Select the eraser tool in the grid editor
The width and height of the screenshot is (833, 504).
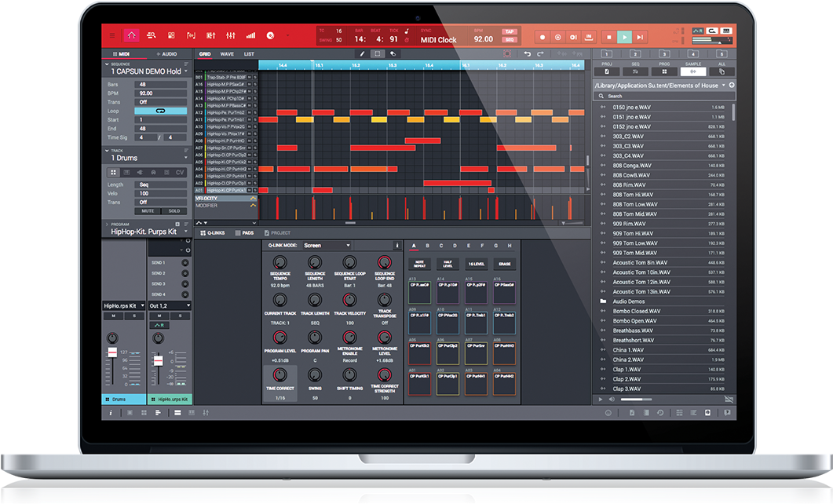coord(393,54)
